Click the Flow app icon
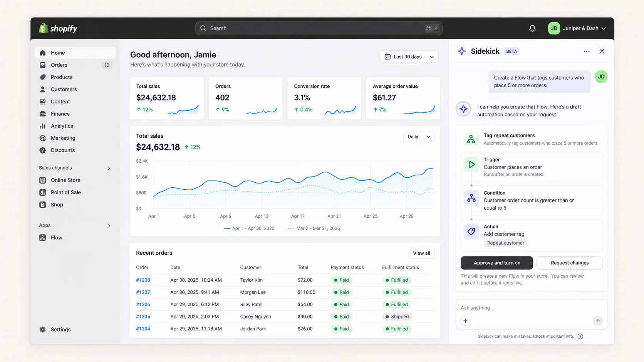644x362 pixels. (x=43, y=238)
